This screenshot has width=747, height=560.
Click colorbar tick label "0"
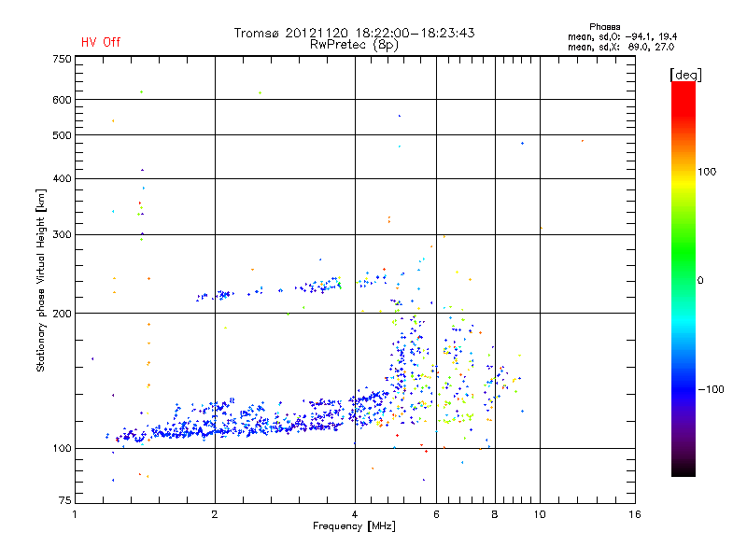(700, 281)
